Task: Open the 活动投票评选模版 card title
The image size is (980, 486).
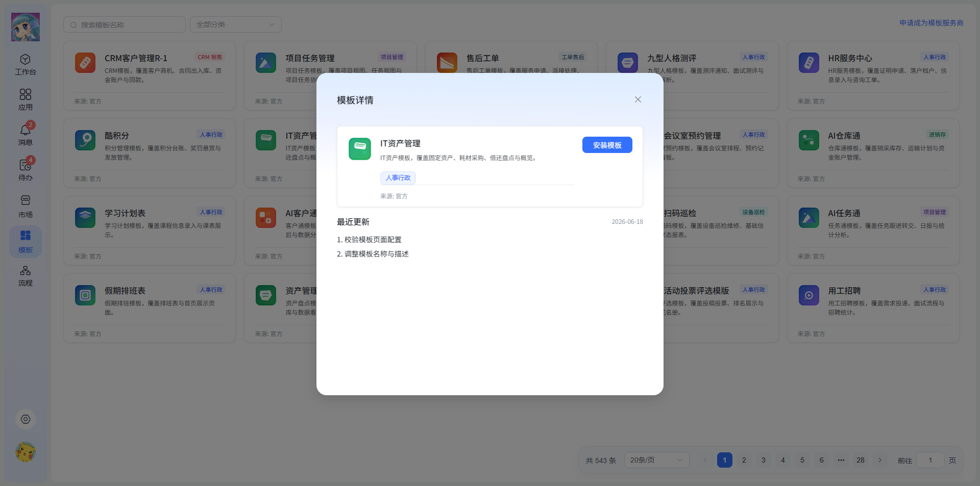Action: (696, 291)
